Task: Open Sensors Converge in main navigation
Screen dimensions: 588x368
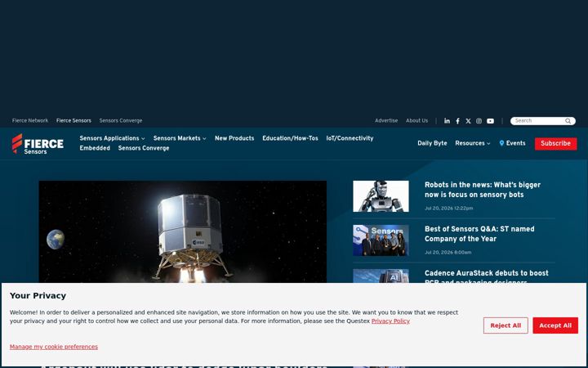Action: [144, 148]
